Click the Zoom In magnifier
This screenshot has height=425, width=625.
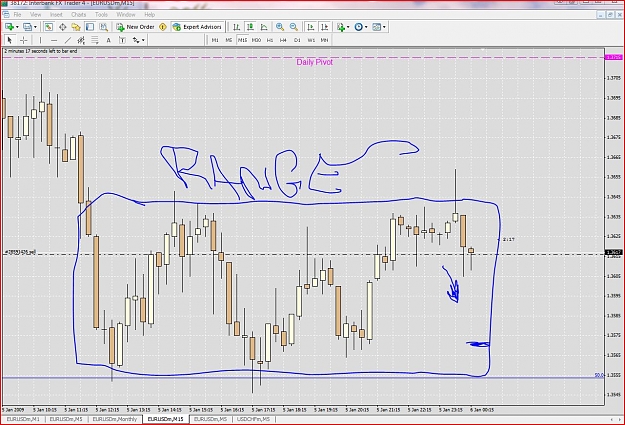[280, 27]
